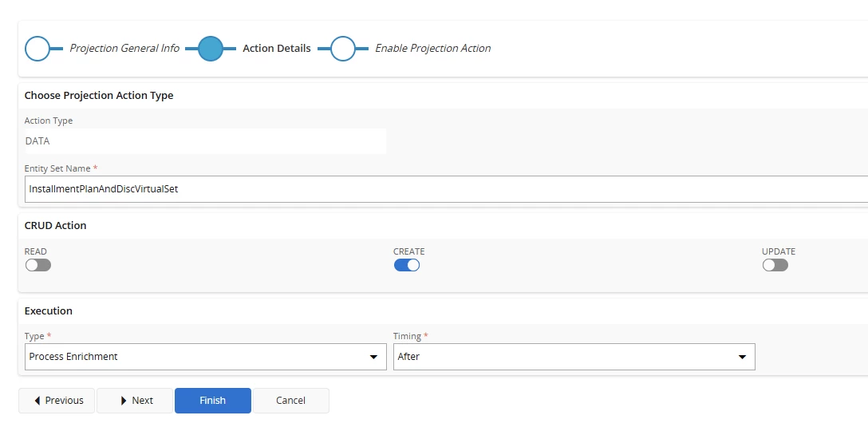The width and height of the screenshot is (868, 439).
Task: Go to the Projection General Info step label
Action: 124,48
